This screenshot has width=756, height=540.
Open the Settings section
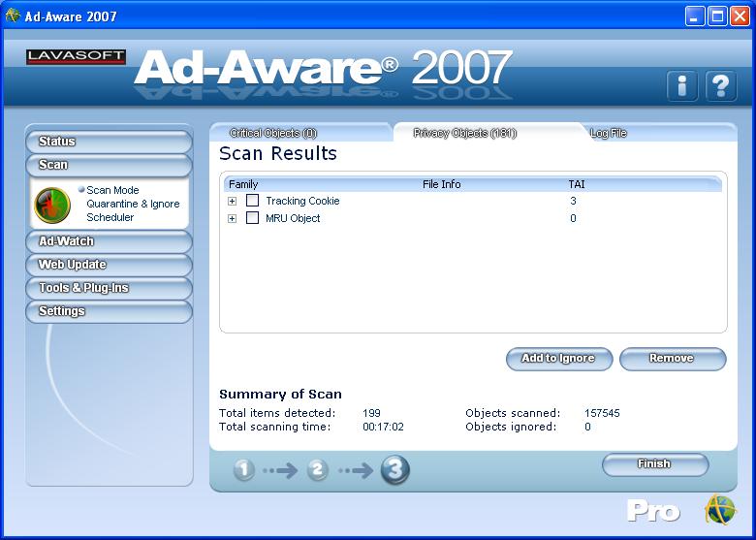pos(109,311)
